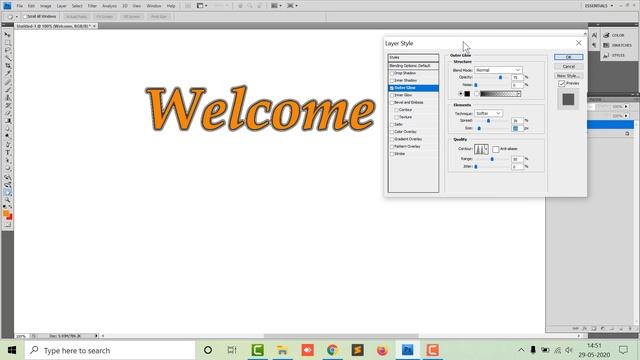Open Task View on the taskbar

click(x=232, y=350)
